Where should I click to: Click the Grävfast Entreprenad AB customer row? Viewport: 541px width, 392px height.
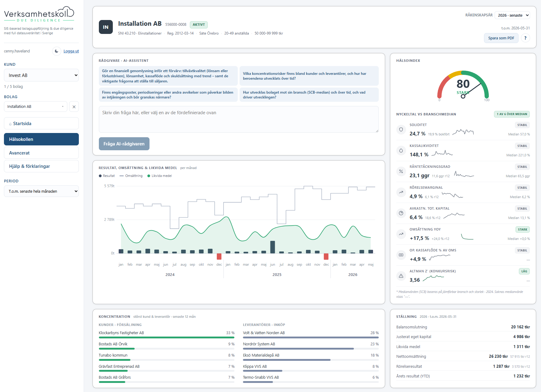[166, 368]
